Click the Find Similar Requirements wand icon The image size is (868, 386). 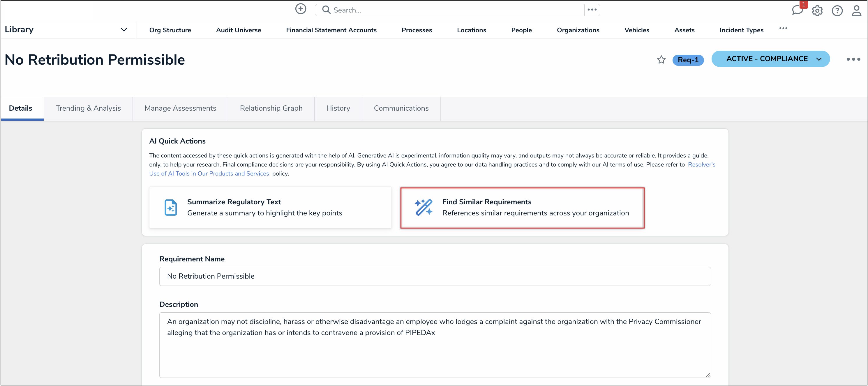click(x=424, y=207)
